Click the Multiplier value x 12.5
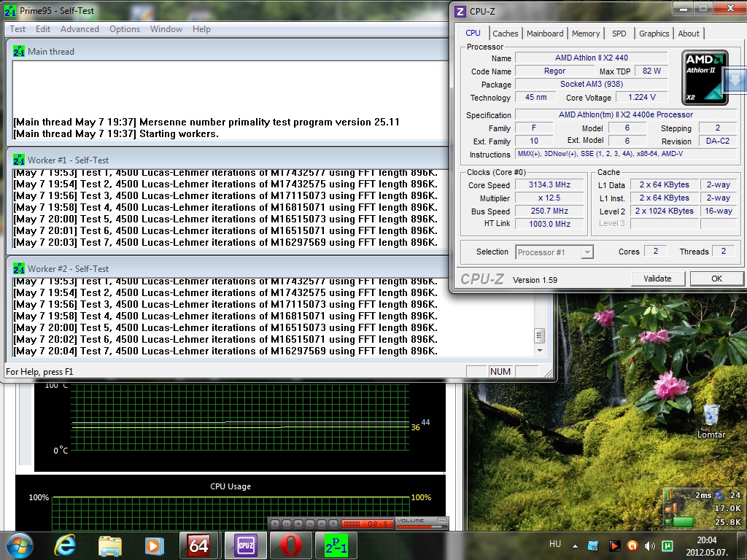Viewport: 747px width, 560px height. pyautogui.click(x=549, y=198)
